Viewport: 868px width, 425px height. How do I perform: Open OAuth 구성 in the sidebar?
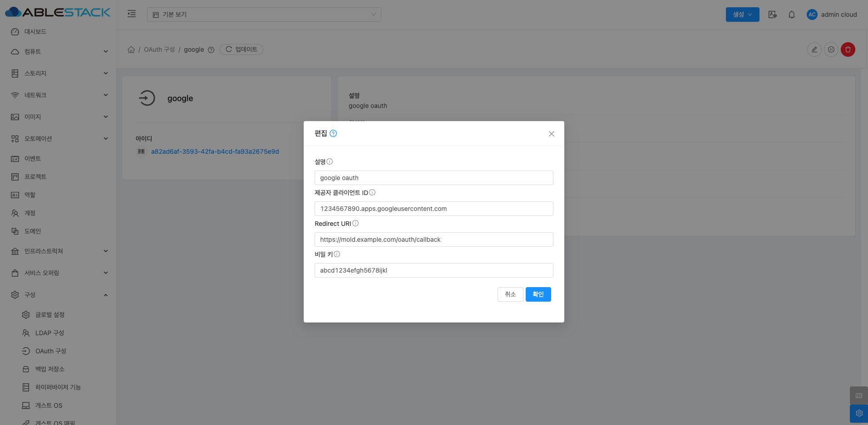[50, 351]
